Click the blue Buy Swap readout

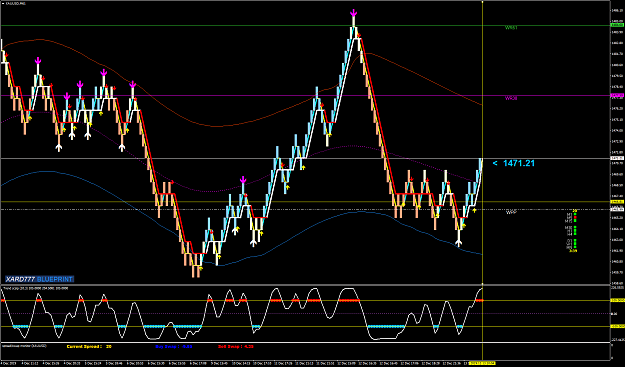pos(174,347)
